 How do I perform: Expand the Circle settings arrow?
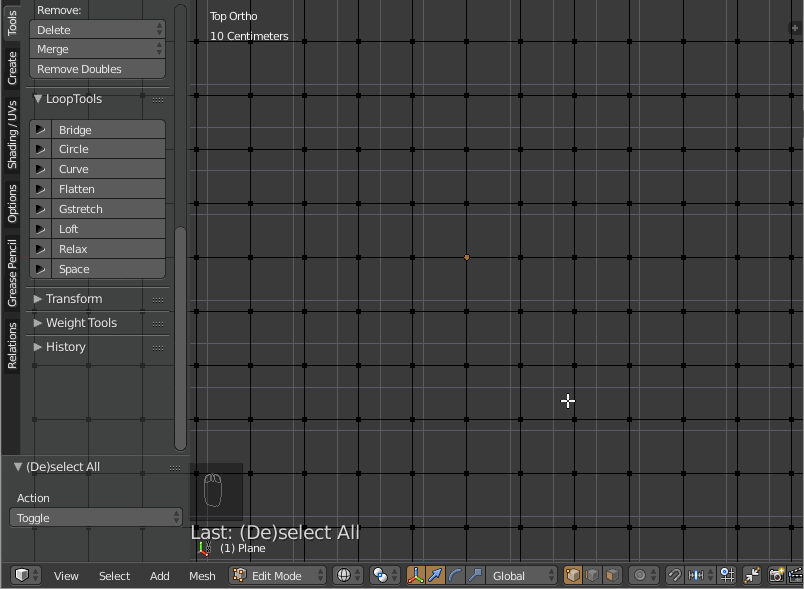pos(41,149)
